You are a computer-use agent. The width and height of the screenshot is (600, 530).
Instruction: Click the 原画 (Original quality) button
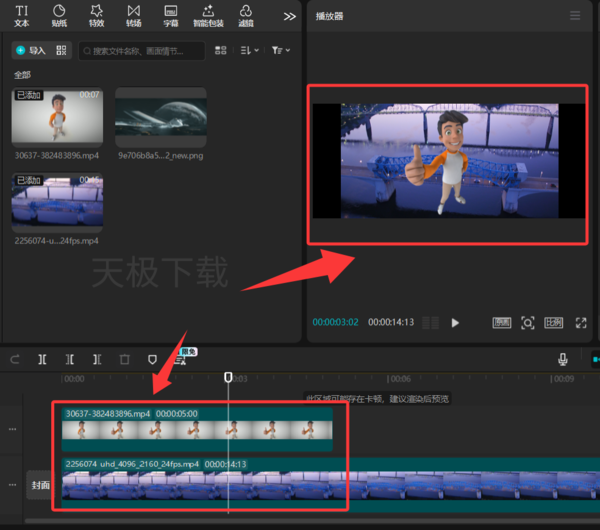[x=502, y=323]
